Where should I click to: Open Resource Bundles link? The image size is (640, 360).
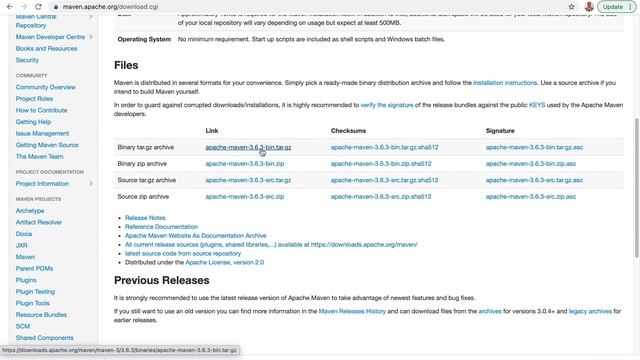(41, 315)
